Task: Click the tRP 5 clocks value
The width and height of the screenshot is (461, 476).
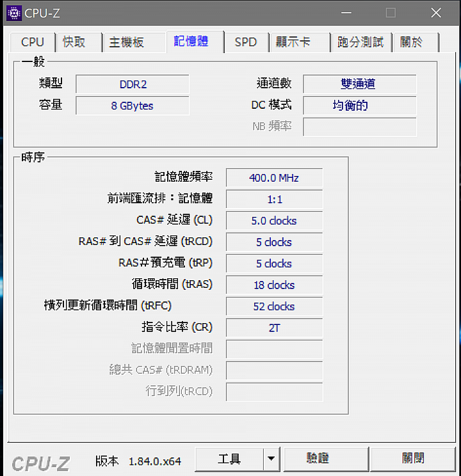Action: pos(274,264)
